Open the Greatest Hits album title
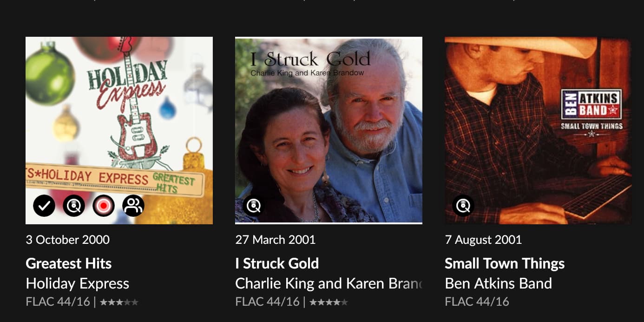644x322 pixels. click(69, 263)
